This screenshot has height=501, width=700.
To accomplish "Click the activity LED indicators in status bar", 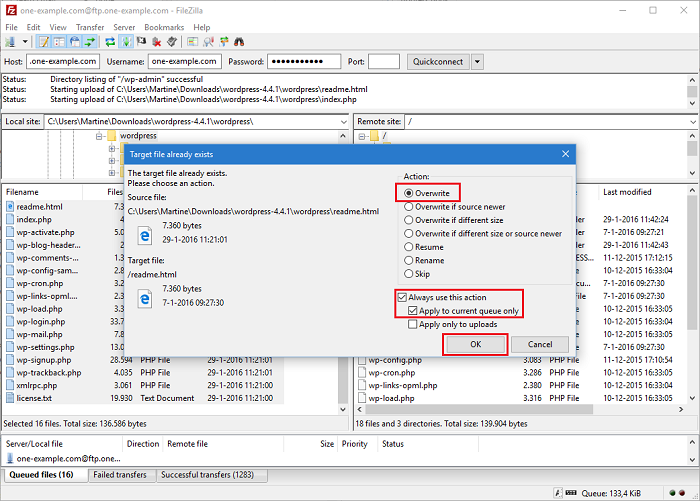I will (x=677, y=493).
